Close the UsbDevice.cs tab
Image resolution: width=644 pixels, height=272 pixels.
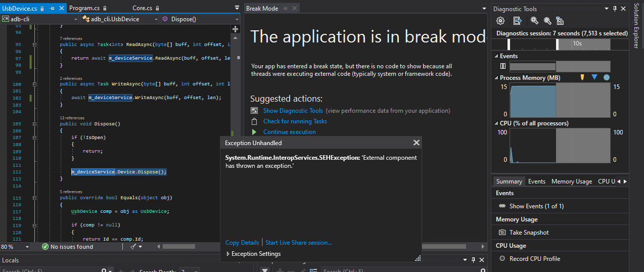pos(61,9)
